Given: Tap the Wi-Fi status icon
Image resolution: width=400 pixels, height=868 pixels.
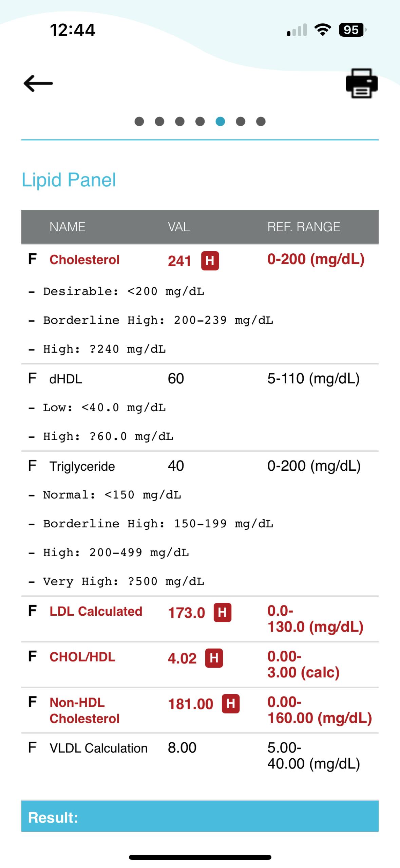Looking at the screenshot, I should coord(323,30).
